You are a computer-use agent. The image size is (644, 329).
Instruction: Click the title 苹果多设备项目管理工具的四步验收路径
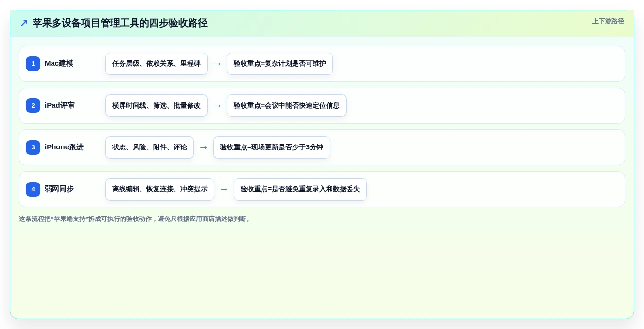[x=120, y=23]
